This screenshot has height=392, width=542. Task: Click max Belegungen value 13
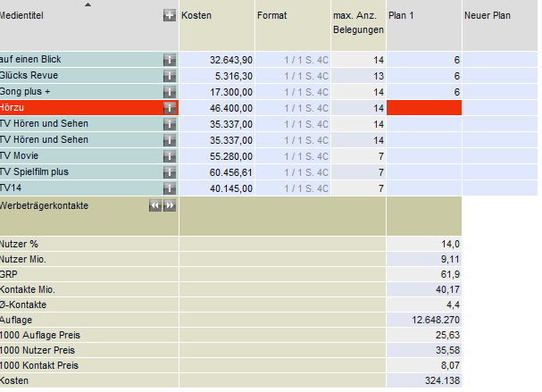[x=379, y=76]
